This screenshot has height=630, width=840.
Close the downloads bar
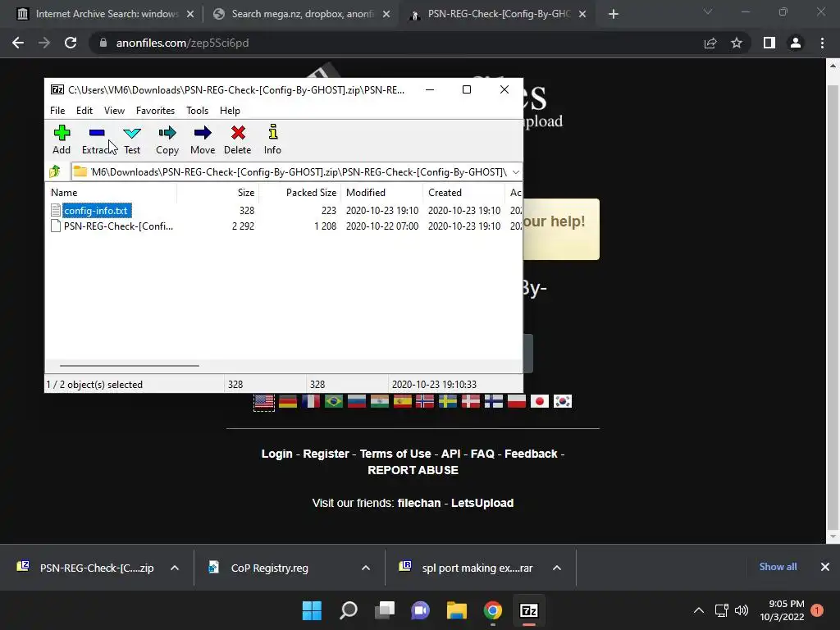point(825,567)
